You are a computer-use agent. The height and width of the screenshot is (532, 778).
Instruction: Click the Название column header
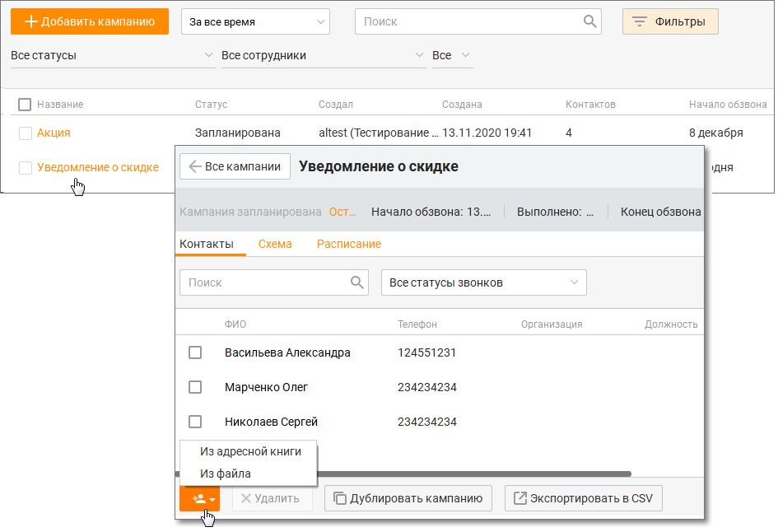pyautogui.click(x=60, y=105)
